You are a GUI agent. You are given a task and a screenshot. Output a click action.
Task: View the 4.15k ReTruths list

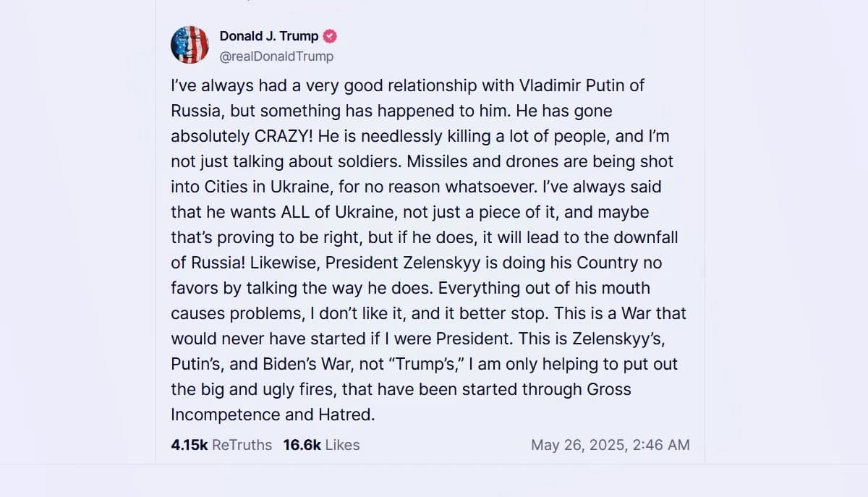(221, 445)
